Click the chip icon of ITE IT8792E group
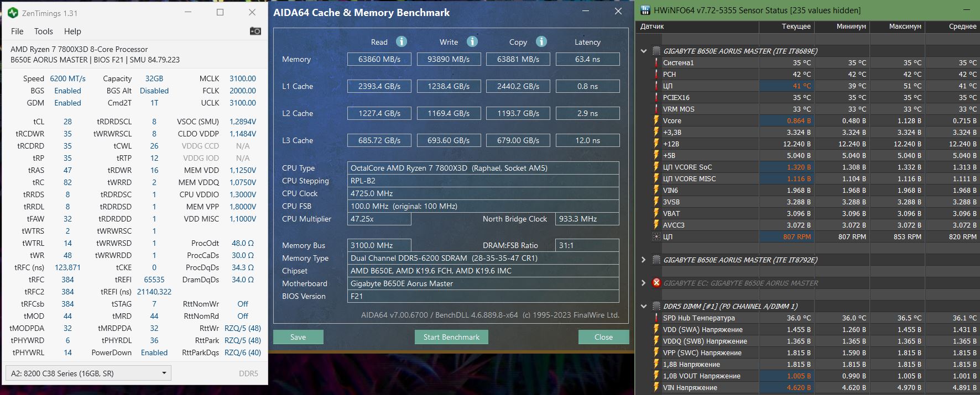980x395 pixels. (x=656, y=260)
